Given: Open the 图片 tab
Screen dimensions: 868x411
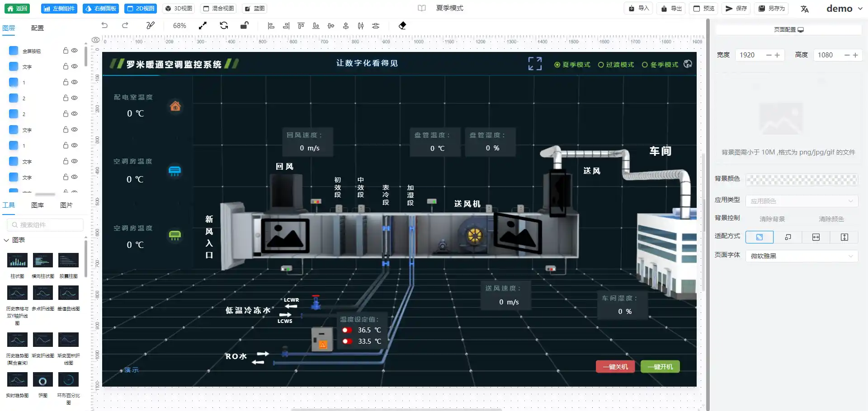Looking at the screenshot, I should 66,205.
